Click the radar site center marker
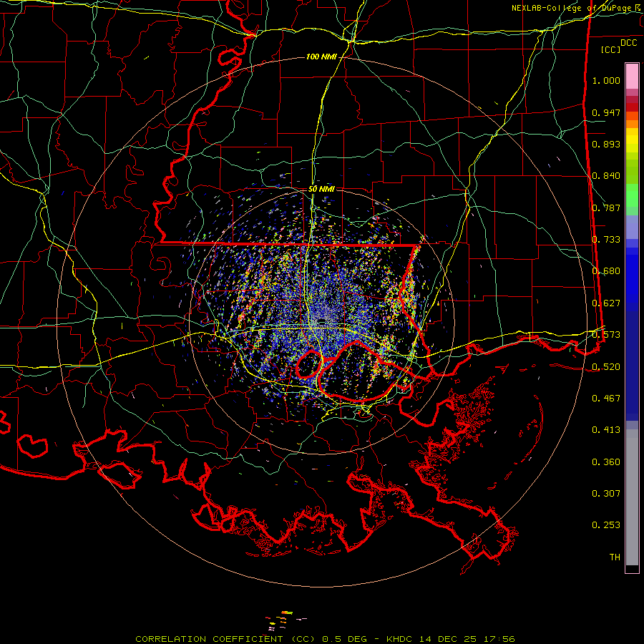 [x=322, y=321]
